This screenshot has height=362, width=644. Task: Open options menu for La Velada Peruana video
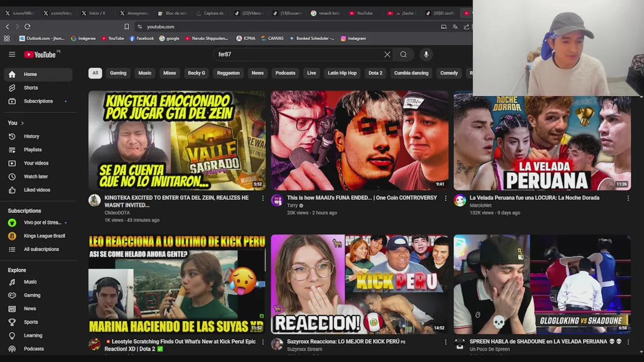(x=628, y=199)
